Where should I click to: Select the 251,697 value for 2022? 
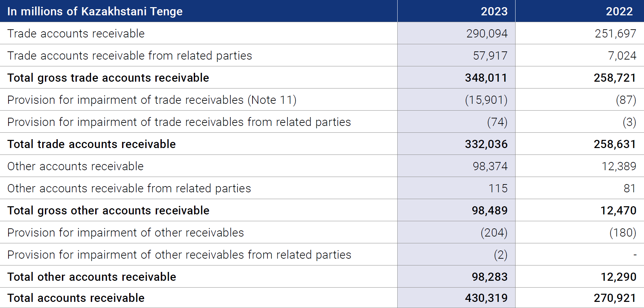pos(615,33)
